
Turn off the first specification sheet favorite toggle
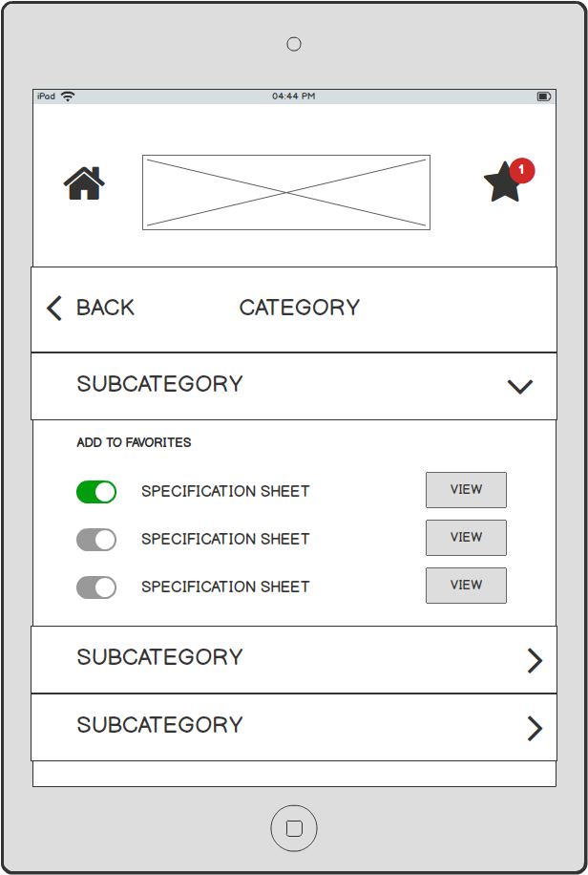pyautogui.click(x=96, y=492)
